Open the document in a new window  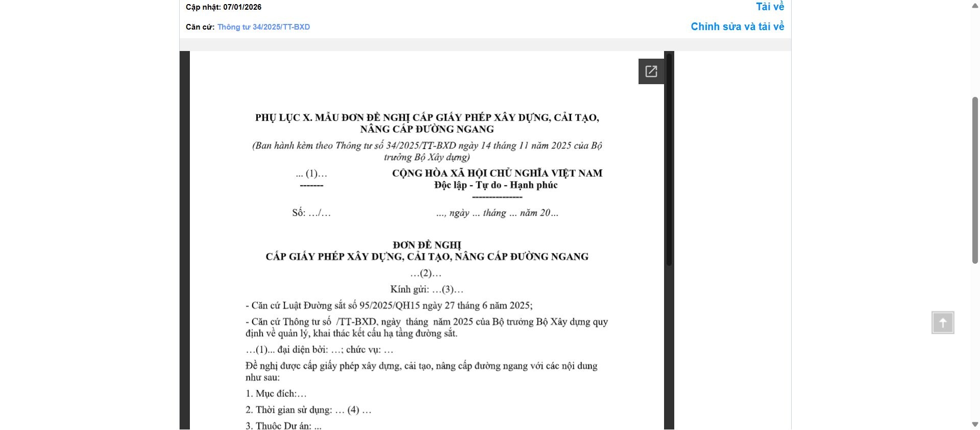click(x=651, y=71)
